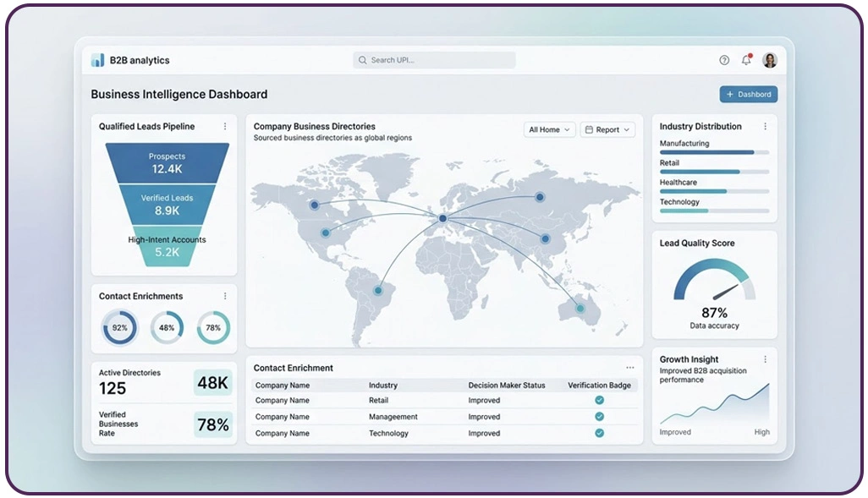The height and width of the screenshot is (498, 868).
Task: Click the 78% donut chart
Action: tap(213, 327)
